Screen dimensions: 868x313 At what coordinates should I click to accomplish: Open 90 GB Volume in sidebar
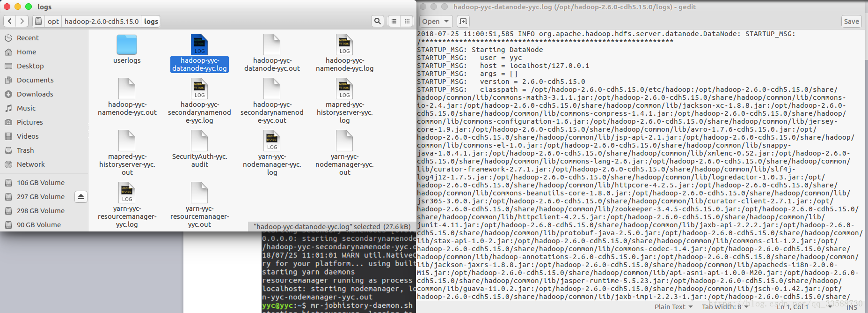(44, 225)
